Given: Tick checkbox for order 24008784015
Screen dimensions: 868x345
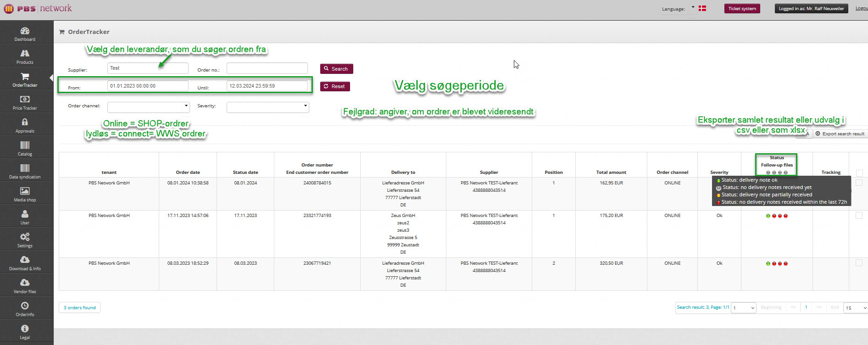Looking at the screenshot, I should 859,183.
